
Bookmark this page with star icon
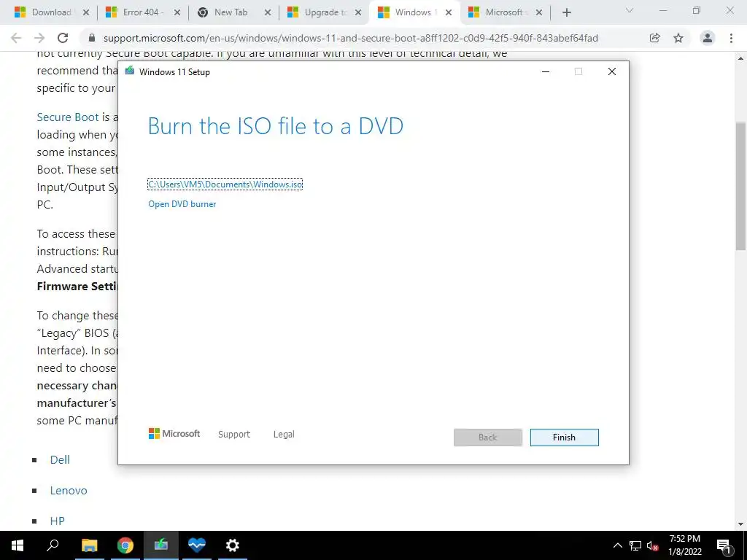pyautogui.click(x=678, y=38)
